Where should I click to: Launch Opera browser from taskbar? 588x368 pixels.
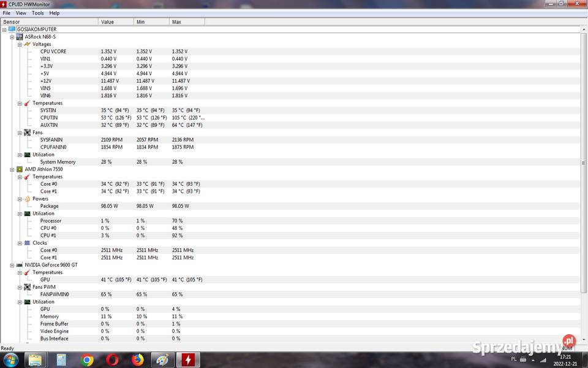click(x=112, y=360)
